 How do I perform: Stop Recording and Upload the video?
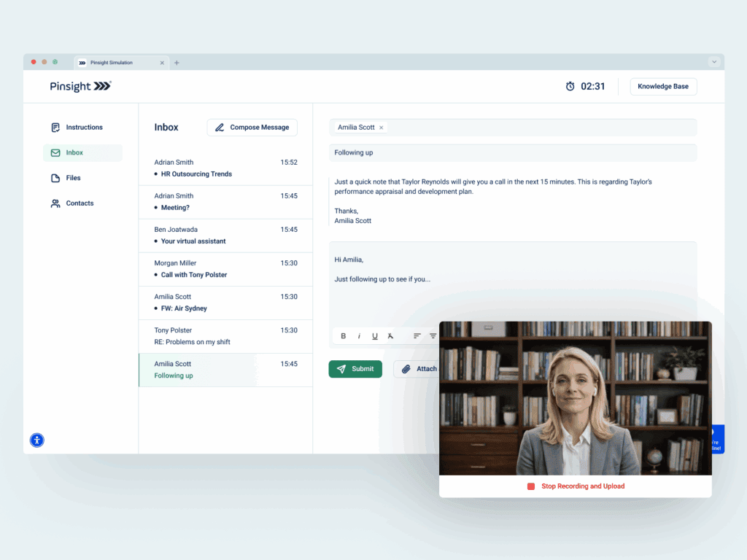(576, 486)
